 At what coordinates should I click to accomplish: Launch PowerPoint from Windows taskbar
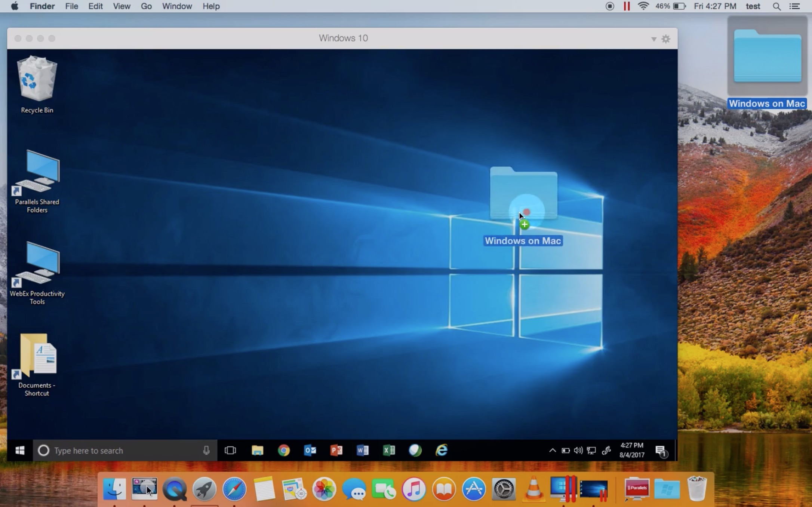[x=336, y=450]
